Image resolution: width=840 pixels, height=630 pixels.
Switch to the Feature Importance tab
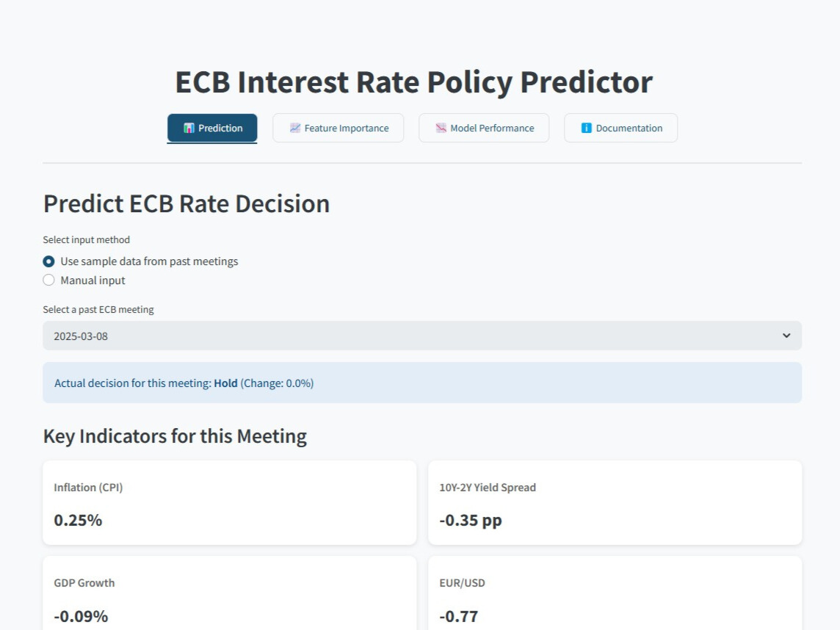coord(338,128)
